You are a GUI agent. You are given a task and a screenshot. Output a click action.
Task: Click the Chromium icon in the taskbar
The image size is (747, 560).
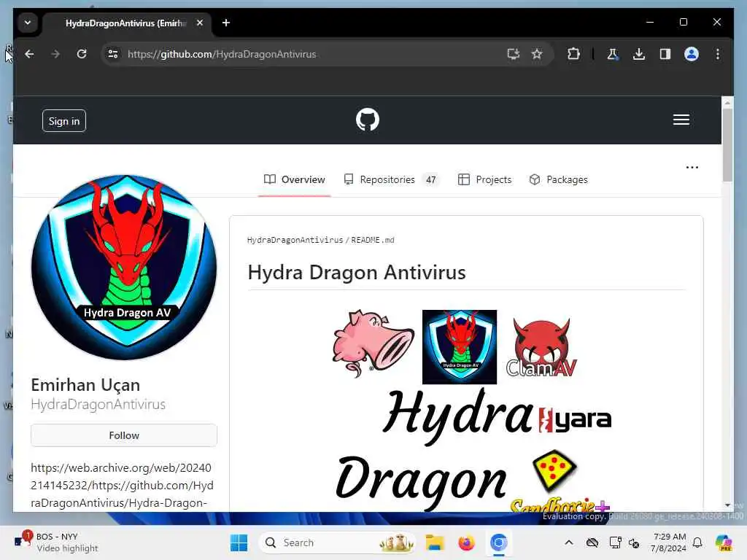point(498,542)
